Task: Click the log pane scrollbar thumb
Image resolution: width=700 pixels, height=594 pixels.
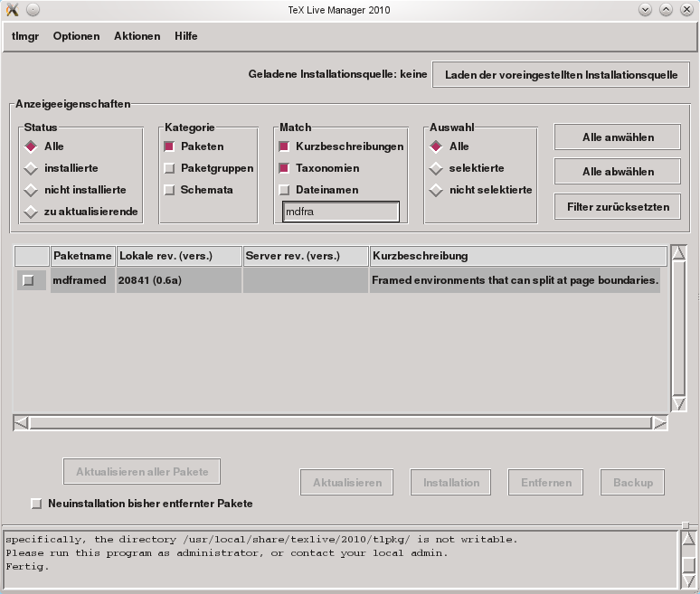Action: [x=688, y=564]
